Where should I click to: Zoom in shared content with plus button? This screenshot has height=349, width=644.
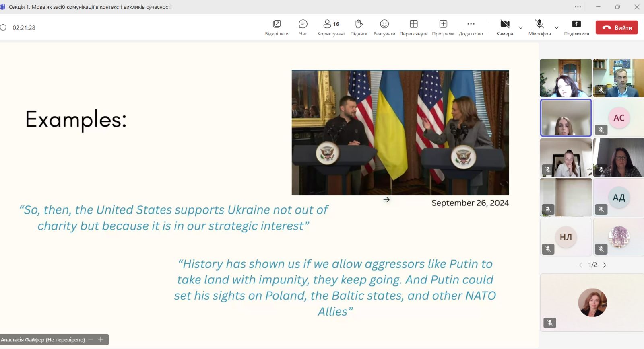tap(101, 340)
